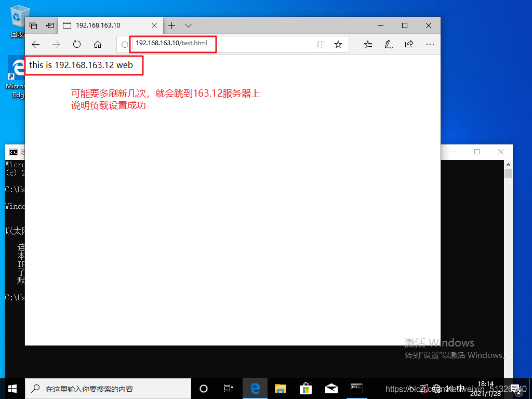532x399 pixels.
Task: Open a new tab with plus button
Action: coord(171,25)
